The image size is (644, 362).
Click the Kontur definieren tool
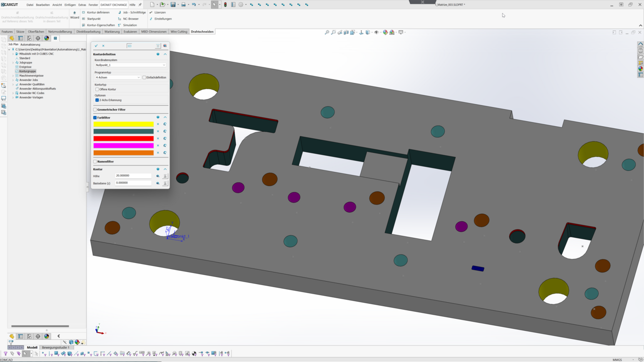click(x=98, y=13)
